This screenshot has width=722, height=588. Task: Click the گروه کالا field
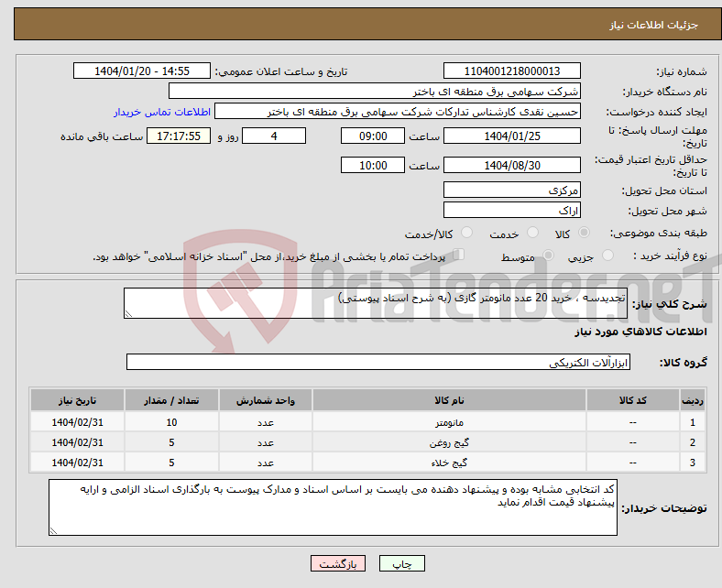[376, 363]
